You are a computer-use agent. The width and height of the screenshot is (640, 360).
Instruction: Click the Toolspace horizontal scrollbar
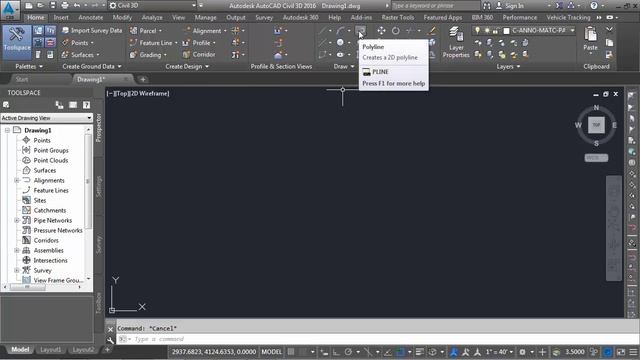28,287
